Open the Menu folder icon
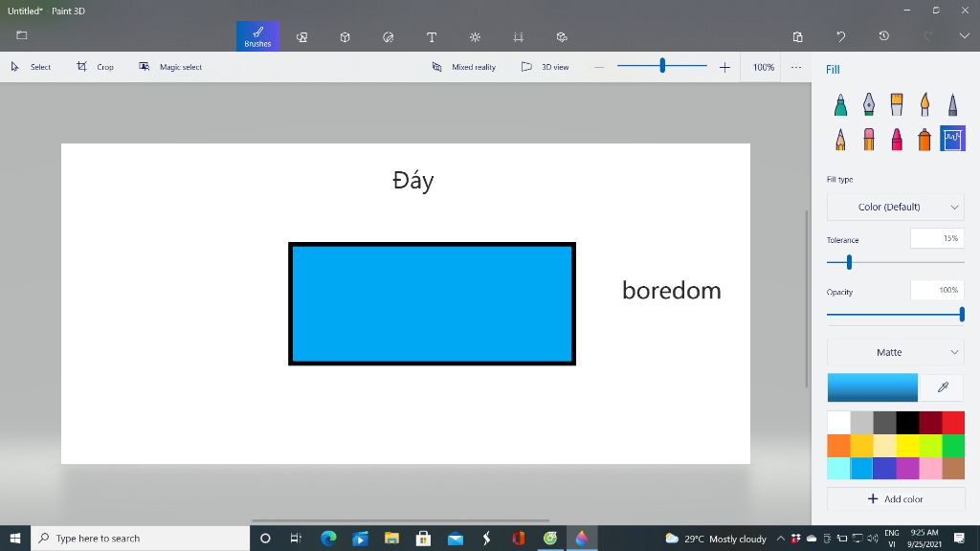Image resolution: width=980 pixels, height=551 pixels. click(x=22, y=35)
